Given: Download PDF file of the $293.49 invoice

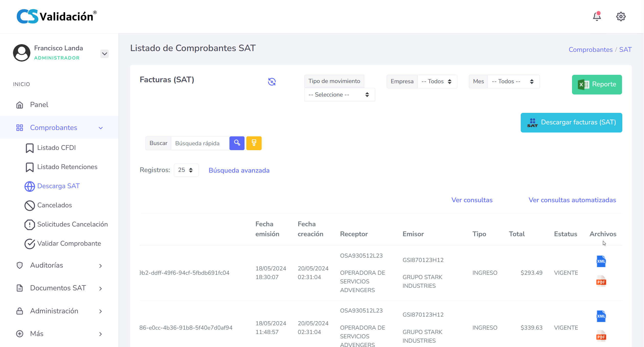Looking at the screenshot, I should (601, 281).
